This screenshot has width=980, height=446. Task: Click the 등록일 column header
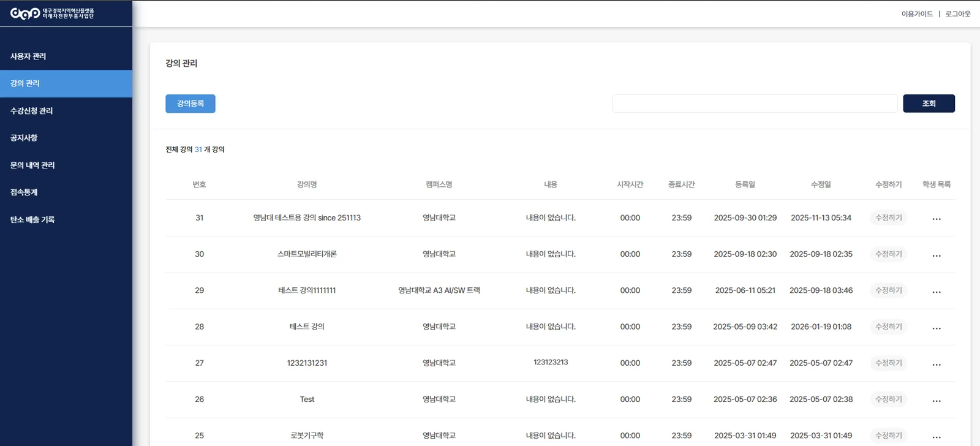tap(745, 184)
